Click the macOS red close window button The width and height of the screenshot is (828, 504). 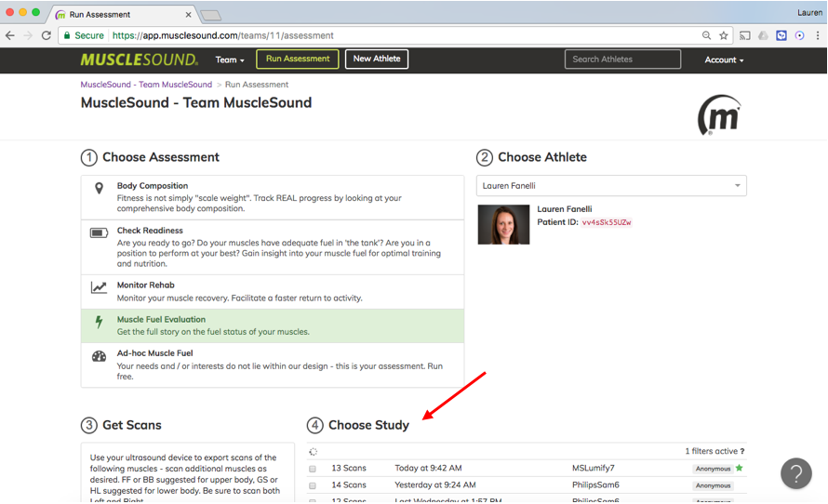pyautogui.click(x=9, y=12)
